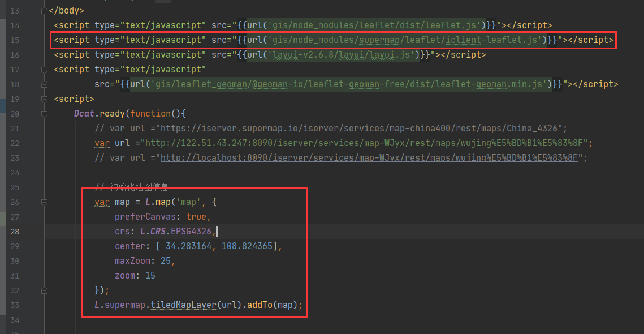Click the fold-end marker beside line 32
The image size is (644, 334).
point(44,290)
